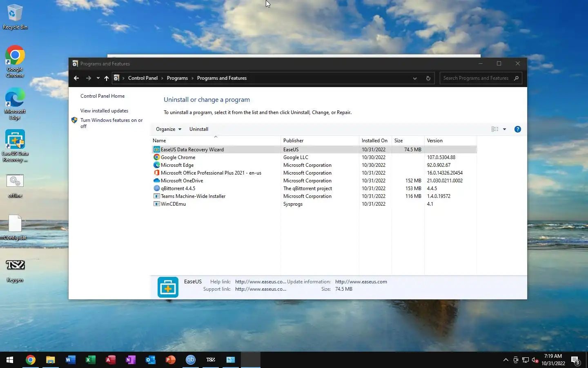588x368 pixels.
Task: Select qBittorrent 4.4.5 in program list
Action: tap(314, 188)
